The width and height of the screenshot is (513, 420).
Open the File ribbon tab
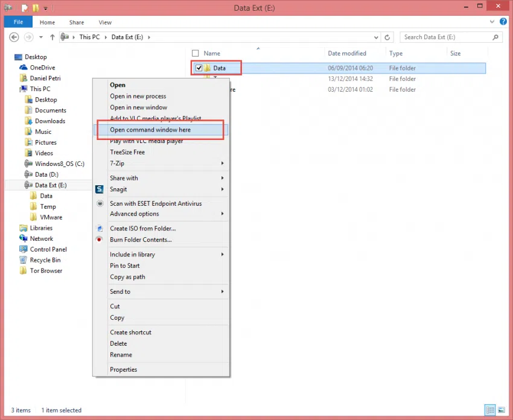18,22
